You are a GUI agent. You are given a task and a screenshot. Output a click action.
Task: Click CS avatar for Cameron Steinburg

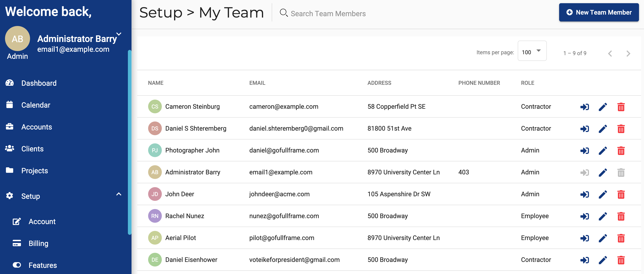click(155, 106)
